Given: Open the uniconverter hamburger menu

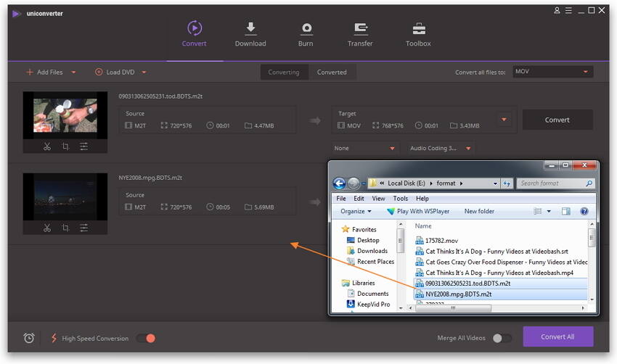Looking at the screenshot, I should 568,11.
